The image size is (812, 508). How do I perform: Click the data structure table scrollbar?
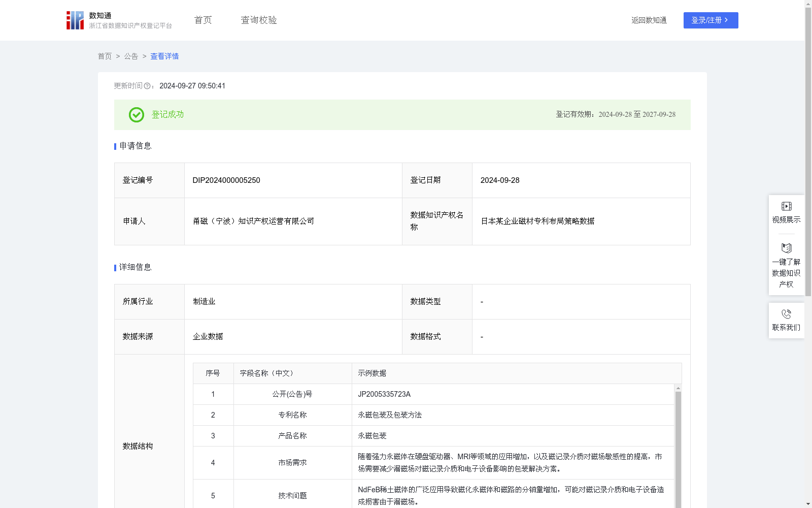pyautogui.click(x=678, y=450)
